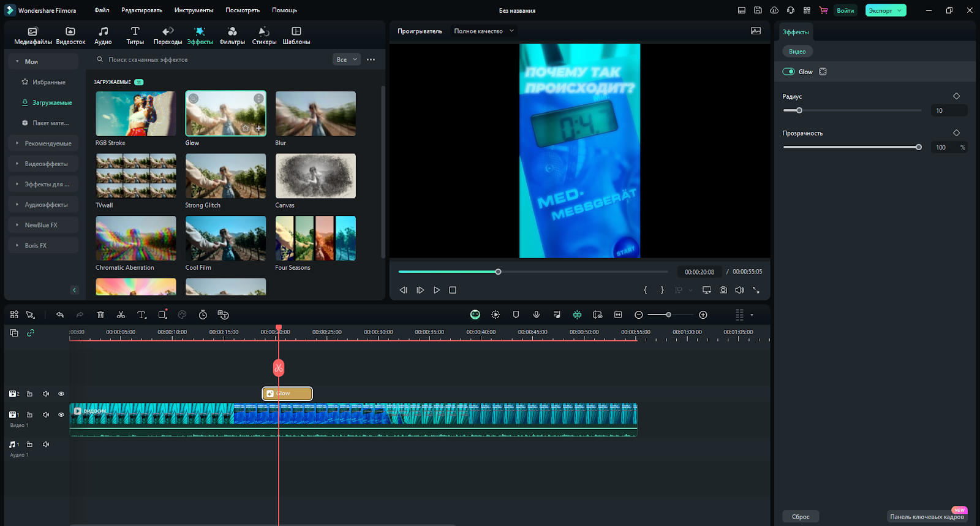
Task: Open the Аудио panel
Action: coord(103,36)
